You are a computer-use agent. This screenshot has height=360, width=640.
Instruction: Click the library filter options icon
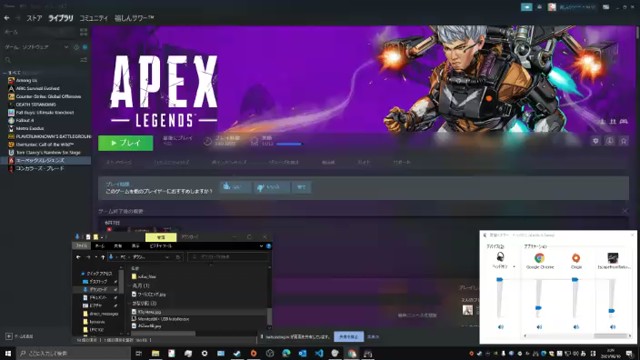84,60
